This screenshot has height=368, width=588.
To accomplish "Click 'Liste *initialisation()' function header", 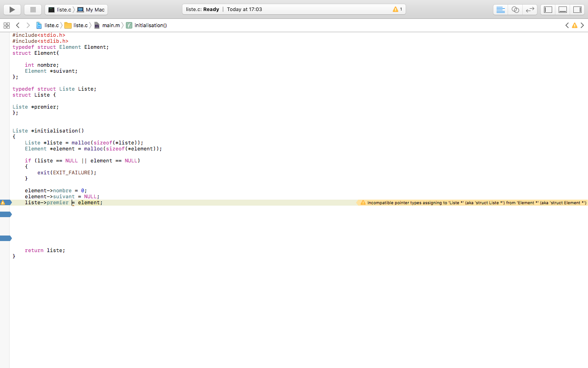I will pos(48,131).
